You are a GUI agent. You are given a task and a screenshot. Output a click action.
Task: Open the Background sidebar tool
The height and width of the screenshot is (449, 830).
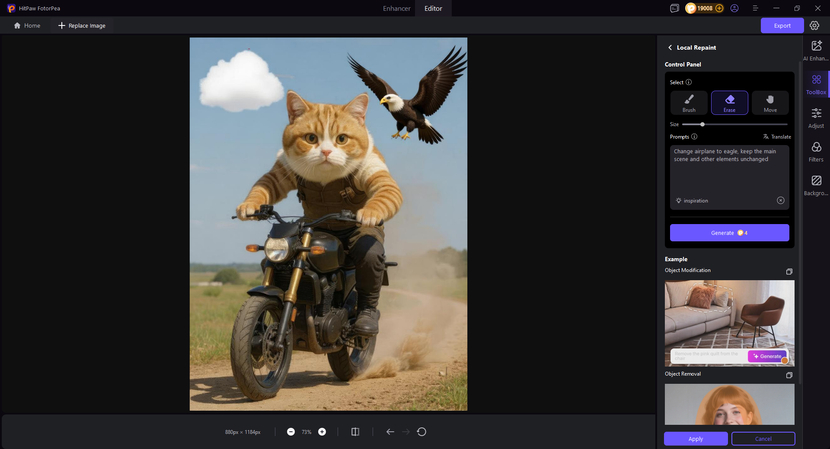816,185
